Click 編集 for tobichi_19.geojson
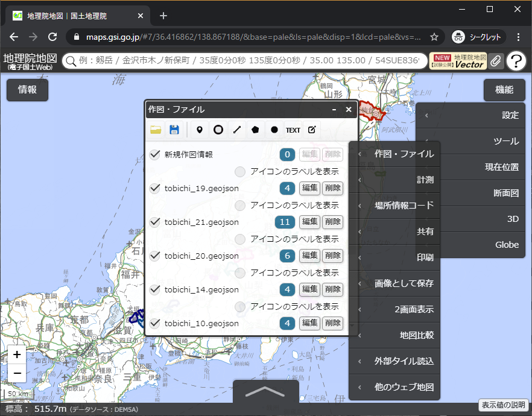The image size is (532, 416). 309,188
